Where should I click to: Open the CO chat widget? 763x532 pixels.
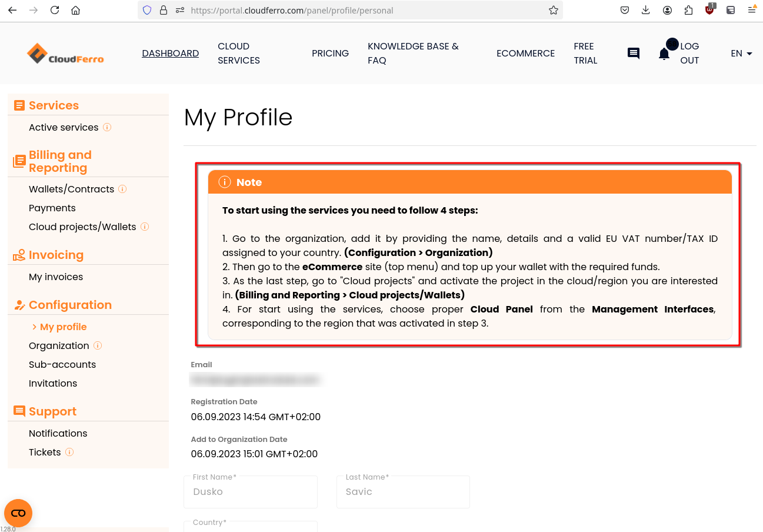[18, 513]
